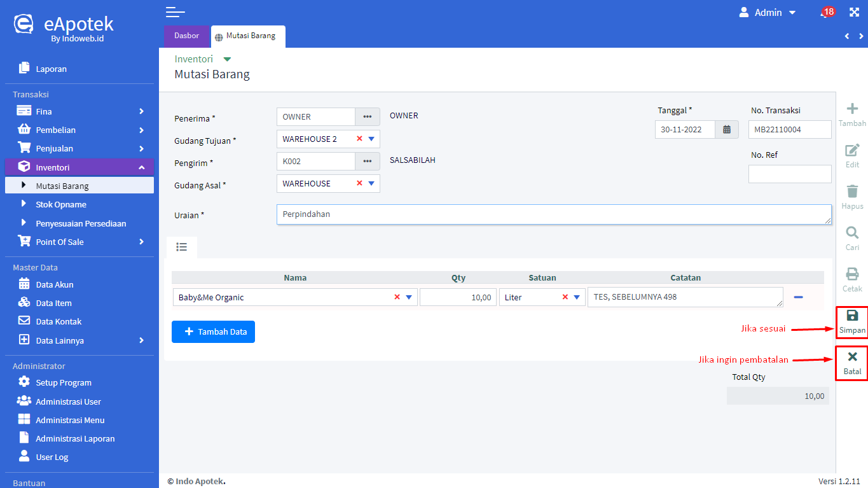Click the Batal cancel icon
Screen dimensions: 868x488
852,363
